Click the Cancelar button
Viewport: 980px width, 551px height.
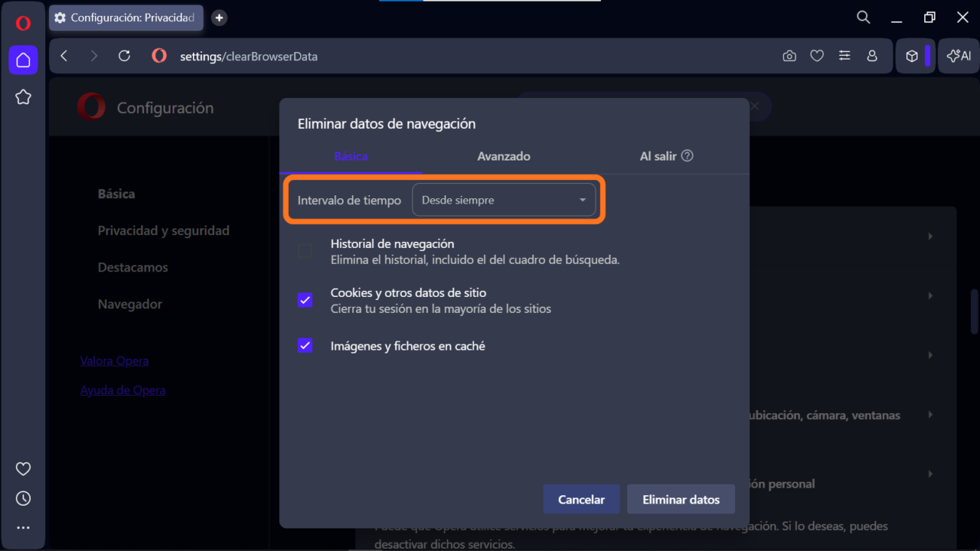581,500
